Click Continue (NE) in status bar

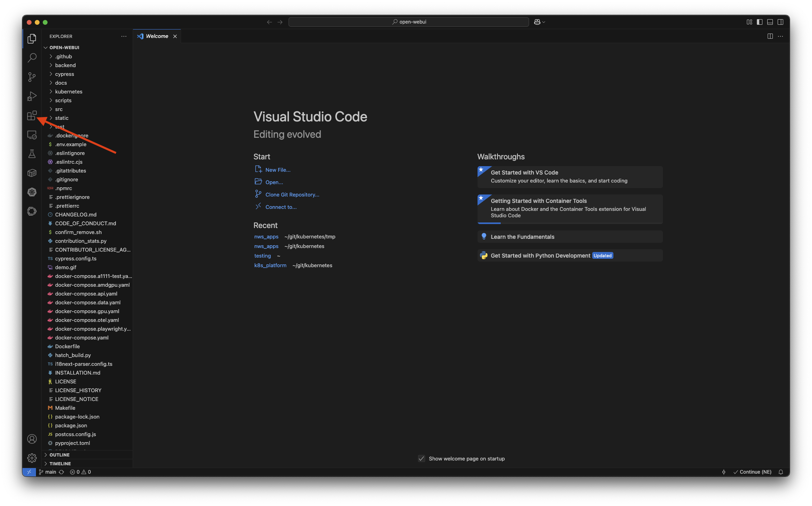click(x=752, y=472)
